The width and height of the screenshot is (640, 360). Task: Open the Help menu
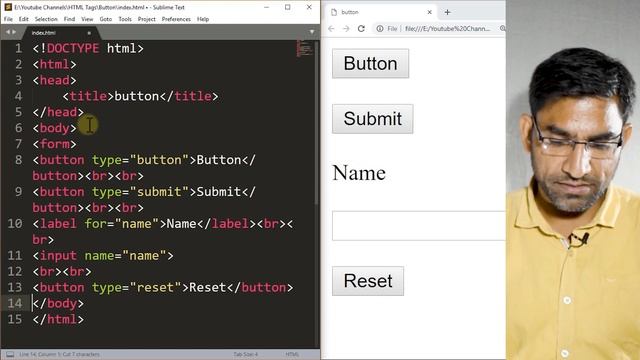[x=203, y=19]
